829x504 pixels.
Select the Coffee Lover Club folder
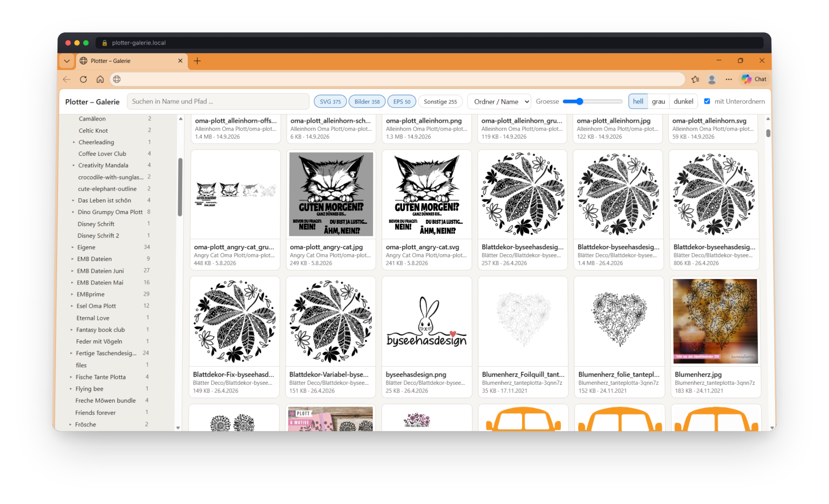102,154
